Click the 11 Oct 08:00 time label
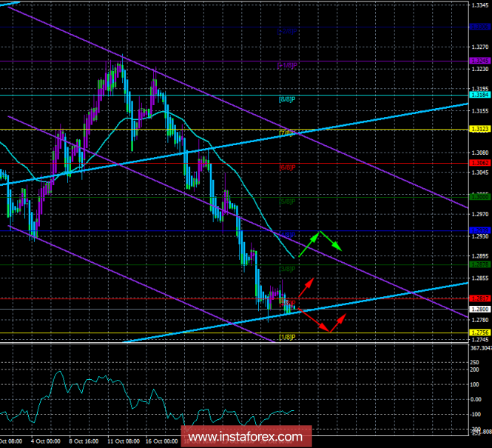Image resolution: width=492 pixels, height=448 pixels. (124, 441)
